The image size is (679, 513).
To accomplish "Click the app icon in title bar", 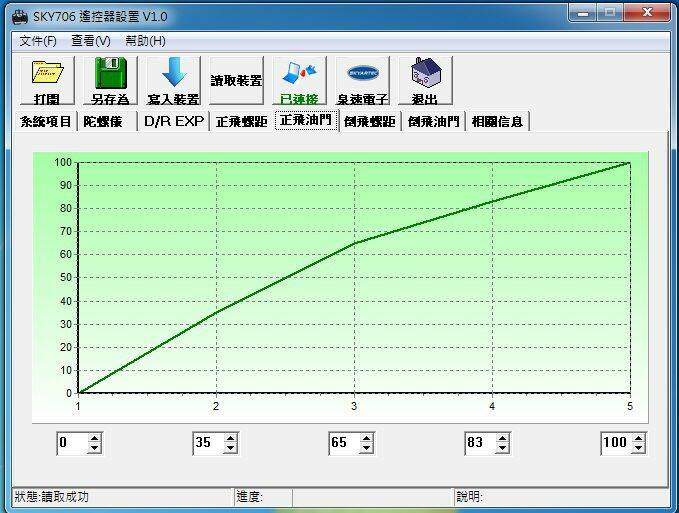I will 20,17.
